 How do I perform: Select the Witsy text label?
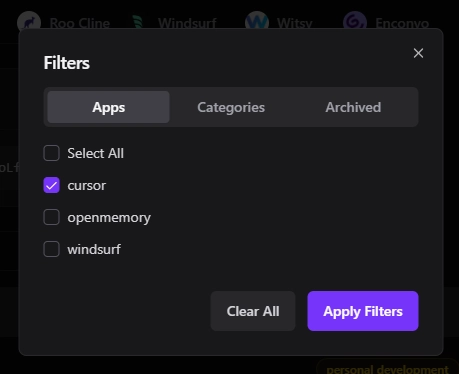(295, 23)
